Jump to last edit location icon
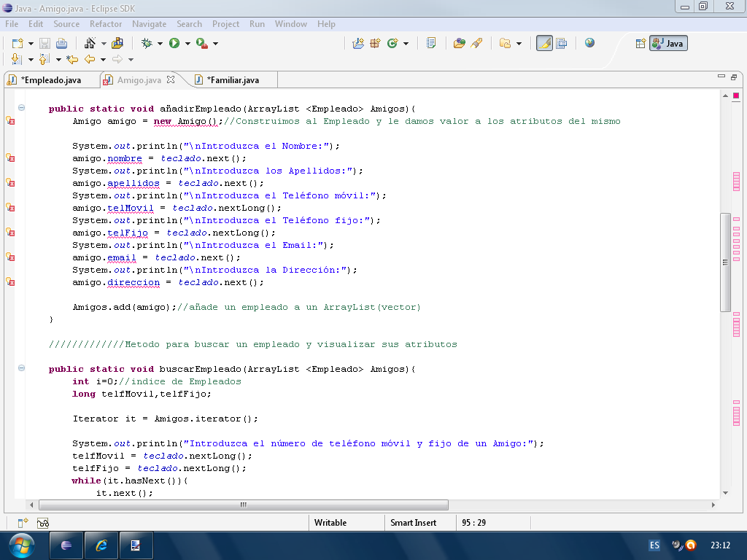The image size is (747, 560). click(x=72, y=59)
